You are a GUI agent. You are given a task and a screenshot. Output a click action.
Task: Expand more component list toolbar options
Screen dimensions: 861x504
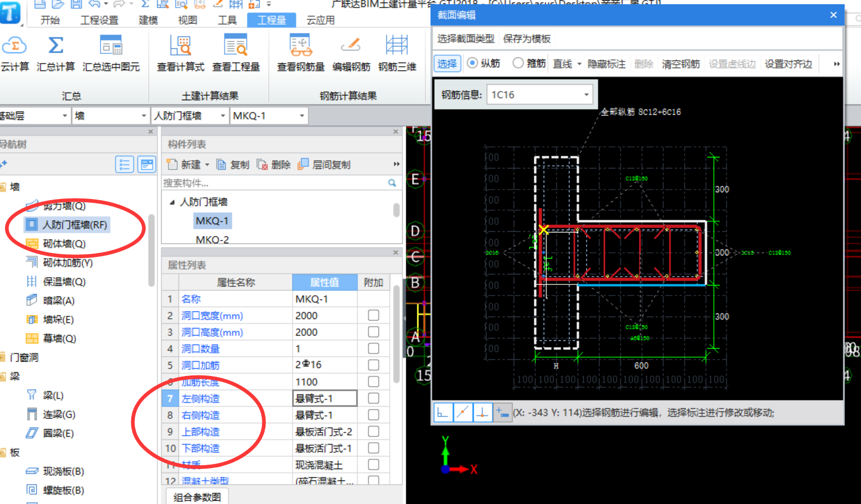(397, 164)
